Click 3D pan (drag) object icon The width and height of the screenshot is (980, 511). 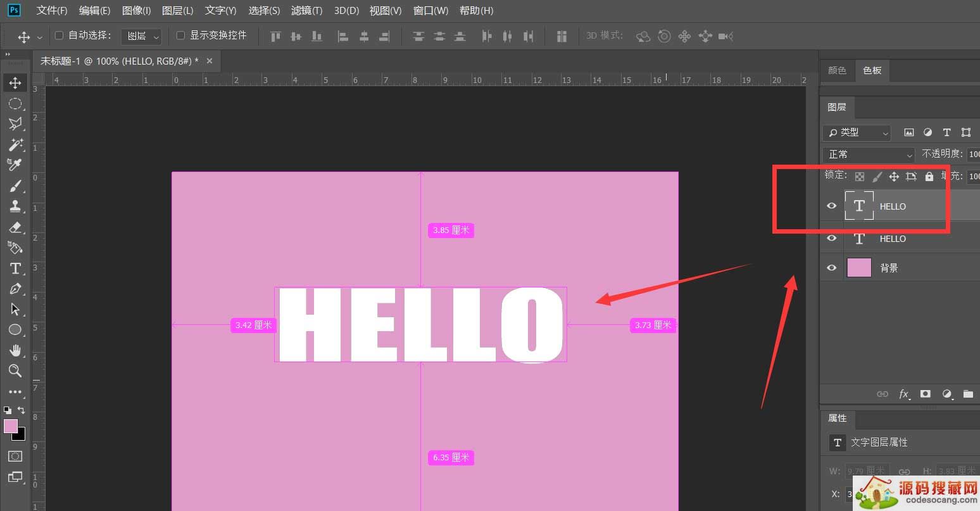(x=684, y=36)
